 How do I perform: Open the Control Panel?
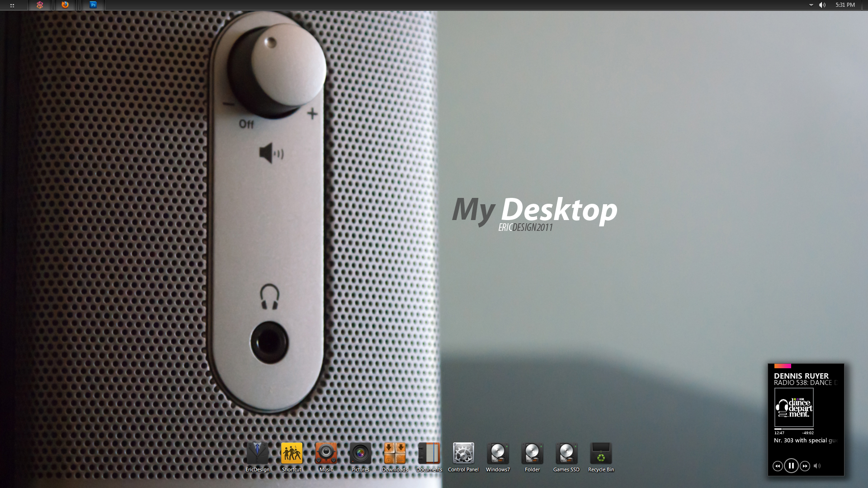[464, 454]
